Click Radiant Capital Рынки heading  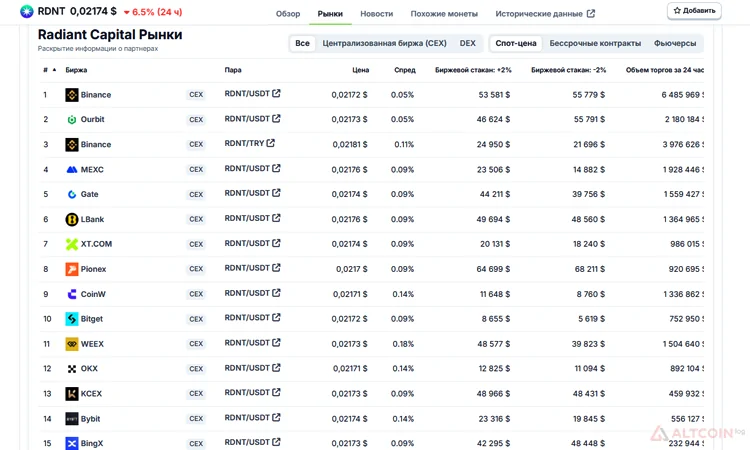tap(110, 34)
